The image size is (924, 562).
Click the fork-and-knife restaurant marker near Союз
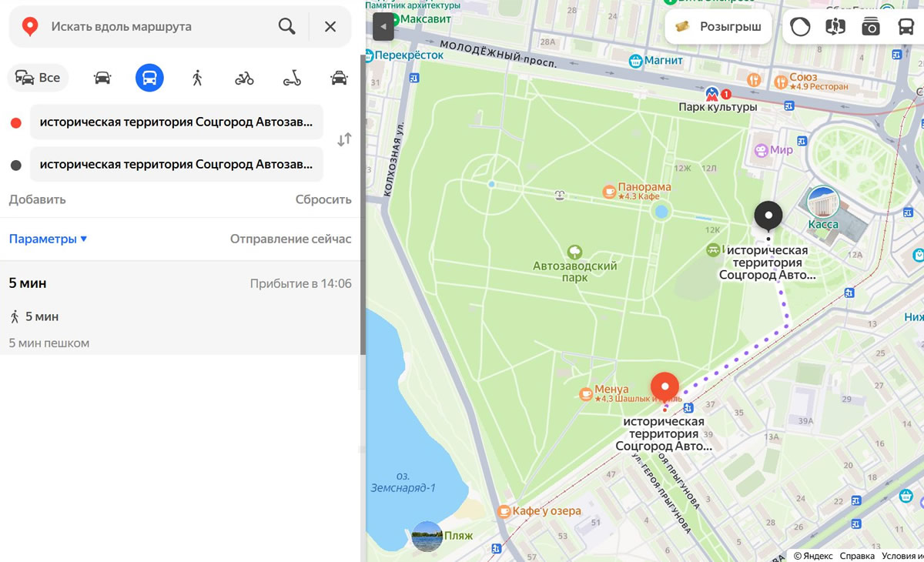pos(755,79)
